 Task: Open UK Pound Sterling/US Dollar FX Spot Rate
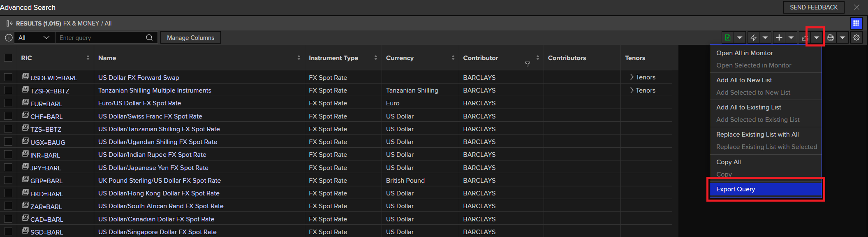pyautogui.click(x=160, y=180)
